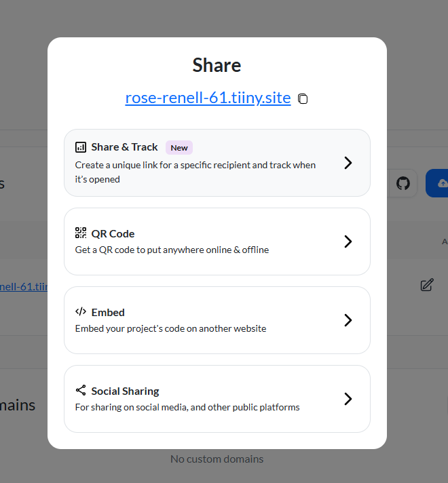This screenshot has width=448, height=483.
Task: Choose the Social Sharing option title
Action: [x=125, y=391]
